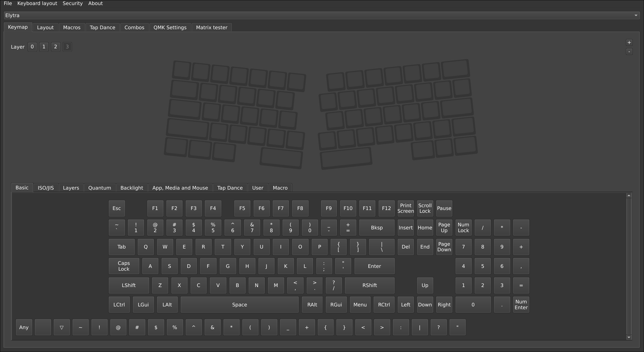Switch to the Tap Dance top tab
Screen dimensions: 644x352
(x=102, y=27)
